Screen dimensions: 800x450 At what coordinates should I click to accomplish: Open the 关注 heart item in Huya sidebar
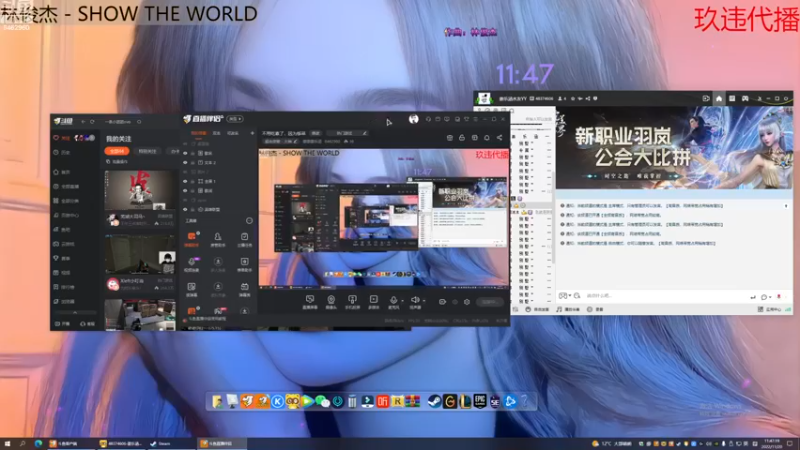pos(62,138)
